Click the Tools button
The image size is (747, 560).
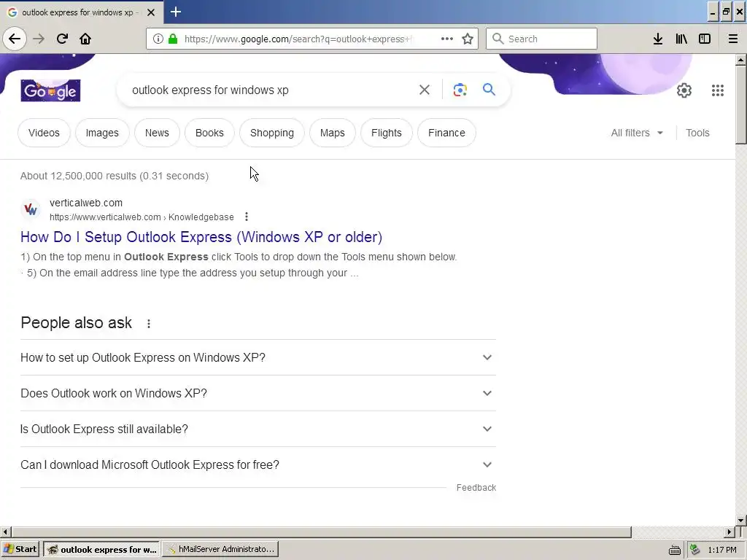pos(697,133)
